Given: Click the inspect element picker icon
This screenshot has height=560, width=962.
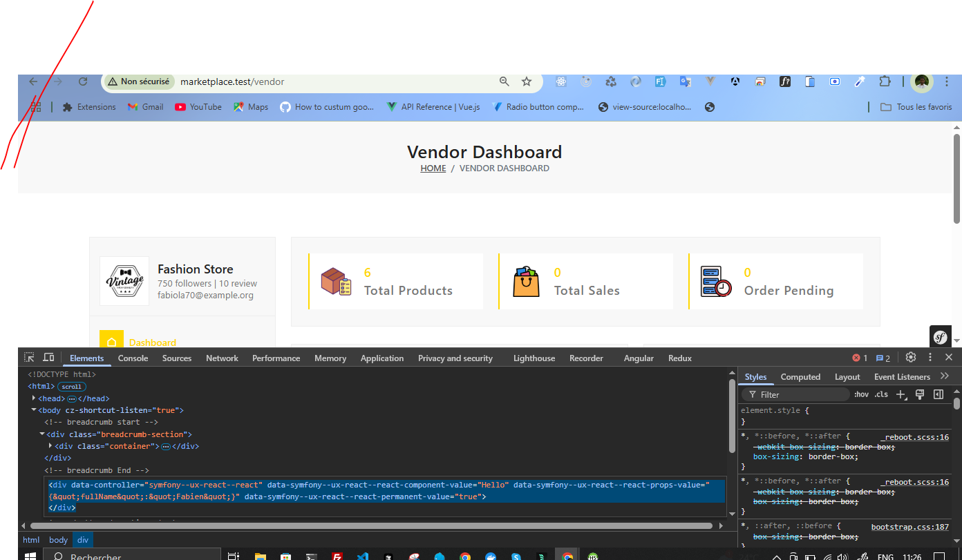Looking at the screenshot, I should [29, 358].
